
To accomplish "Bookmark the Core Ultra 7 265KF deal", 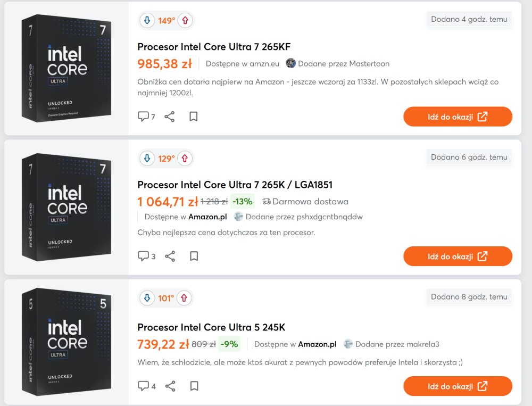I will click(194, 117).
